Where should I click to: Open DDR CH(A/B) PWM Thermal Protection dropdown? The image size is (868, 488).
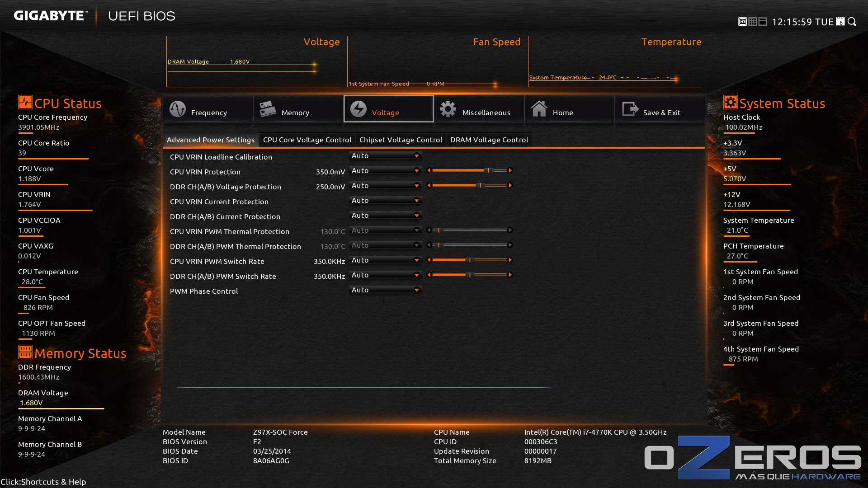386,245
